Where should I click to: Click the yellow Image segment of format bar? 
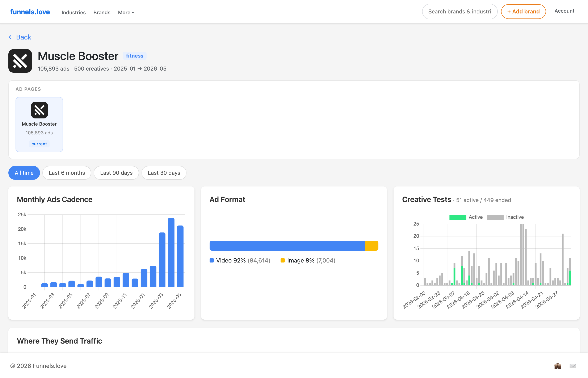tap(371, 246)
